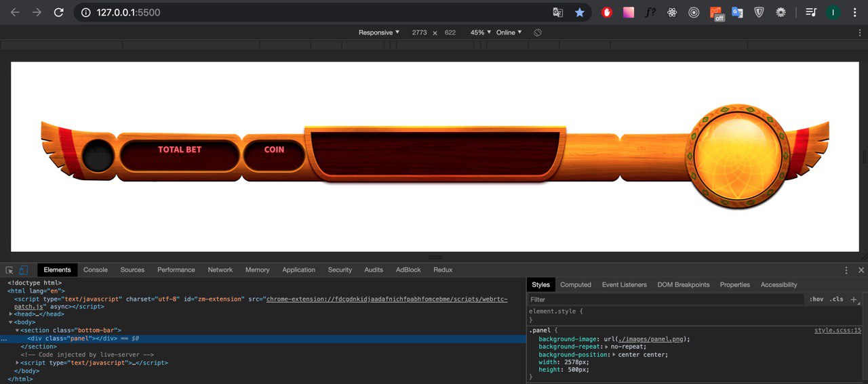
Task: Click the browser forward arrow
Action: pos(37,12)
